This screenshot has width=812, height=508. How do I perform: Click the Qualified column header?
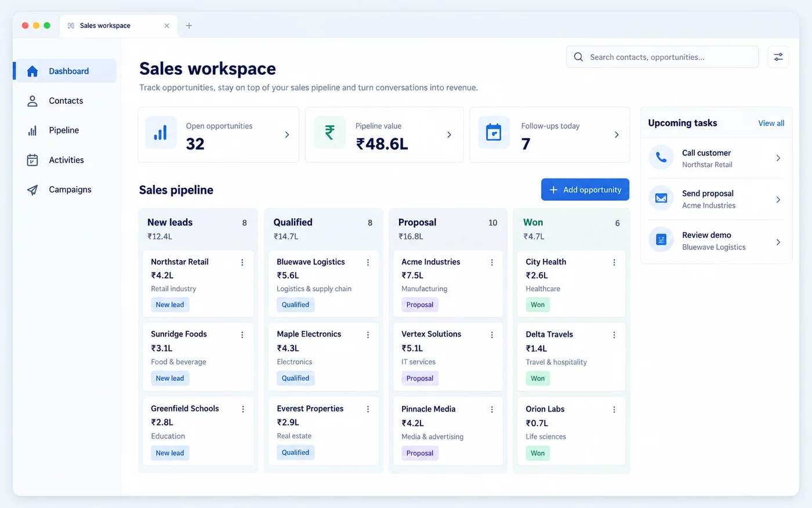click(293, 222)
